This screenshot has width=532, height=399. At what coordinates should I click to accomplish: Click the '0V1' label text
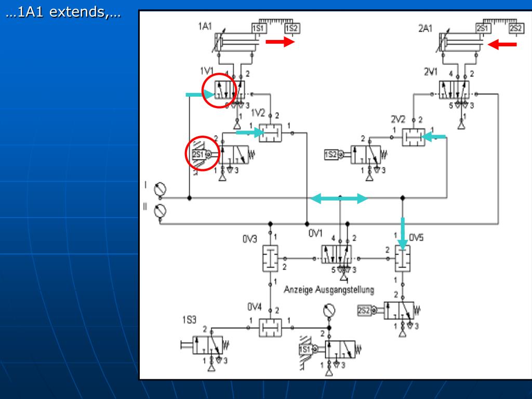[315, 233]
